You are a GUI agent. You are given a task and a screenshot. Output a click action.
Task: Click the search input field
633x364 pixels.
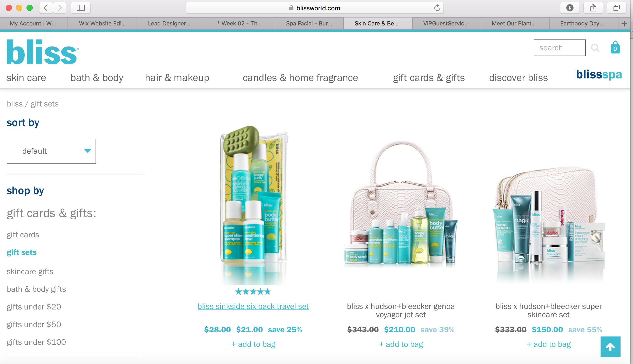click(560, 48)
